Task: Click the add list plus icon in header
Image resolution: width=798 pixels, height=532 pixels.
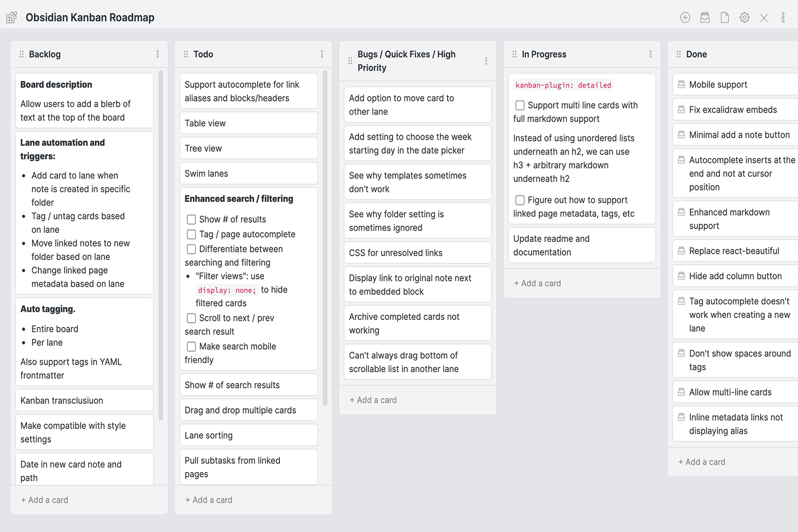Action: 685,18
